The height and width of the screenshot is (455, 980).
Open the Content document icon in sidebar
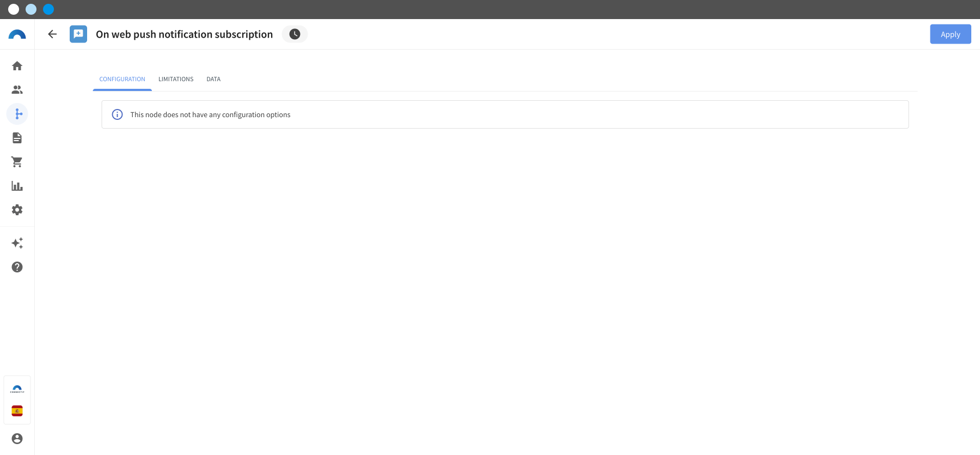(x=17, y=138)
